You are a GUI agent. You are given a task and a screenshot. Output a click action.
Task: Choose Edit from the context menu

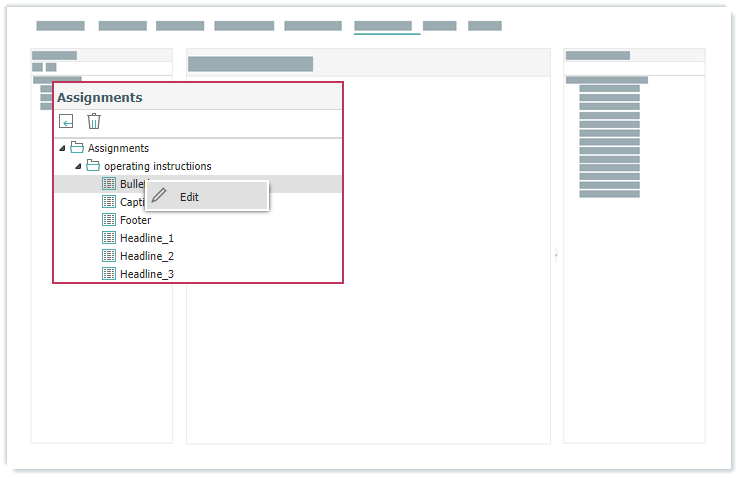189,197
